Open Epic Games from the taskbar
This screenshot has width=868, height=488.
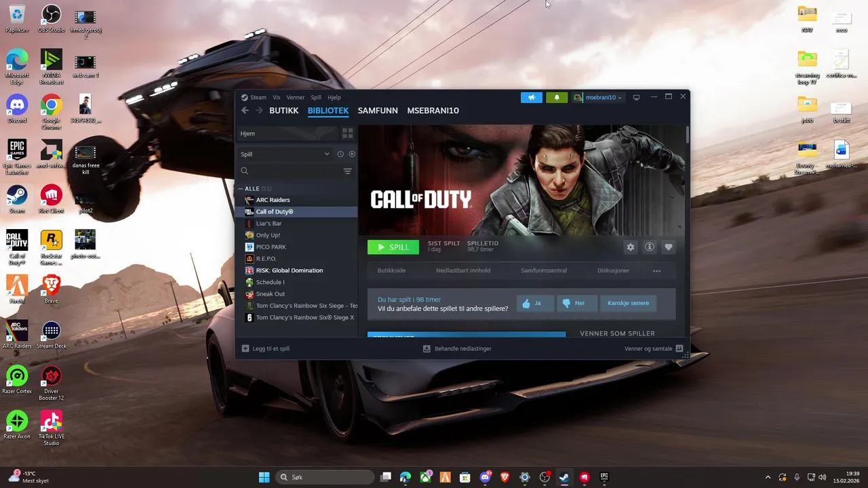tap(604, 477)
